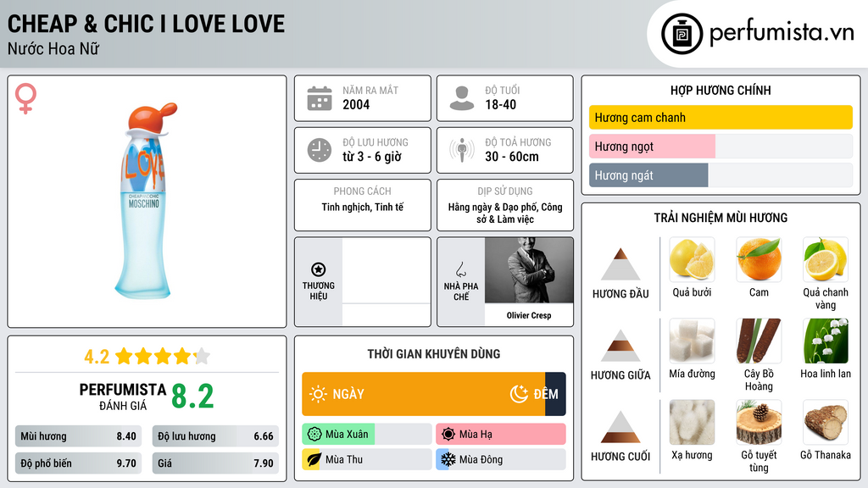Image resolution: width=868 pixels, height=488 pixels.
Task: Click the Hương ngát accord bar
Action: coord(721,175)
